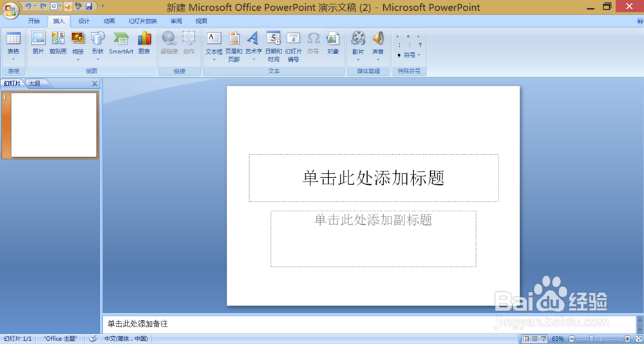644x344 pixels.
Task: Click the 单击此处添加标题 title placeholder
Action: (x=374, y=178)
